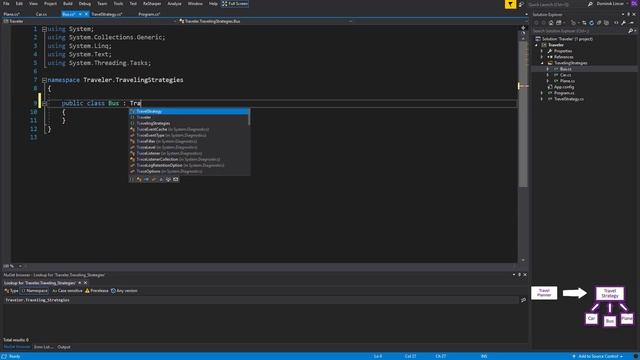Focus the Quick Launch search box
This screenshot has height=360, width=640.
pos(557,4)
